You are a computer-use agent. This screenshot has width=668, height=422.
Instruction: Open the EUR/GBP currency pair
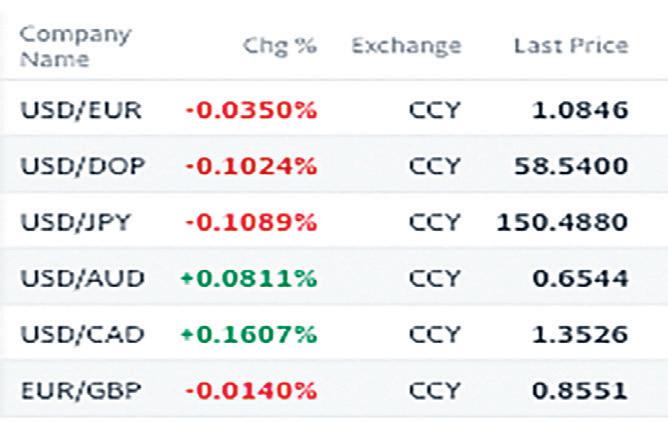[81, 390]
